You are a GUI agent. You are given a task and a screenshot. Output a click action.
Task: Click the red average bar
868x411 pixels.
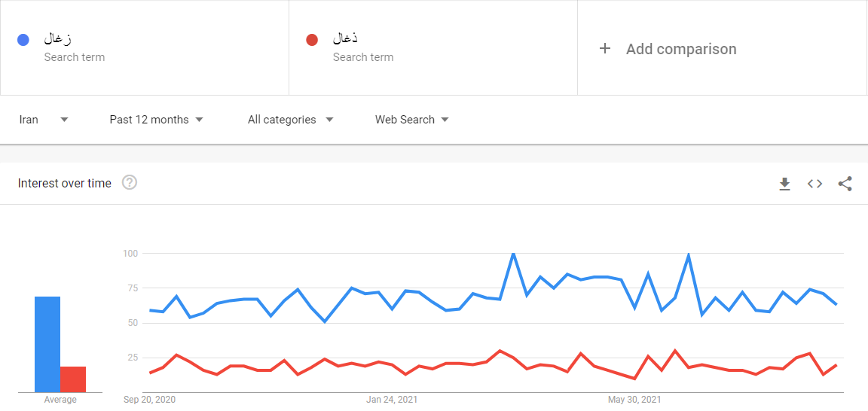coord(73,379)
